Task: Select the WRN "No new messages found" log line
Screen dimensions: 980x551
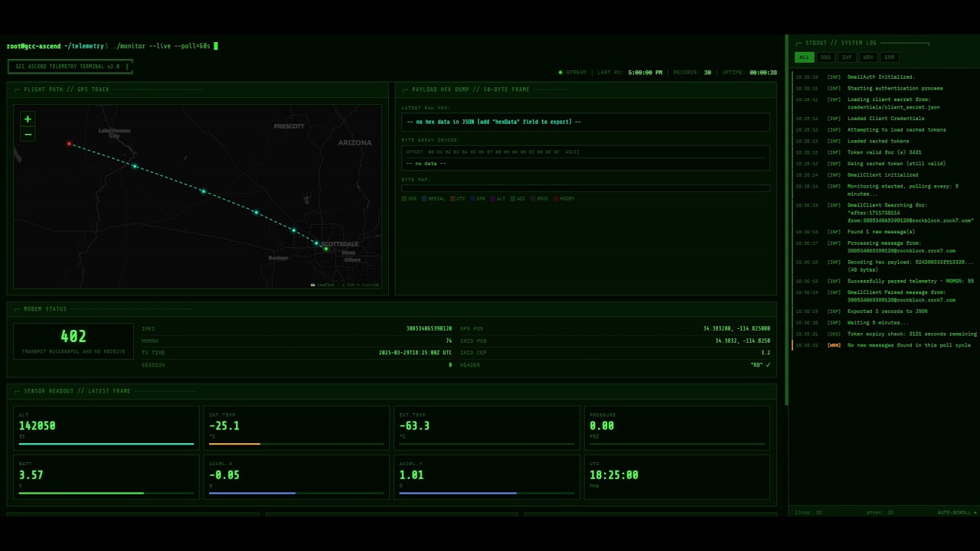Action: click(885, 345)
